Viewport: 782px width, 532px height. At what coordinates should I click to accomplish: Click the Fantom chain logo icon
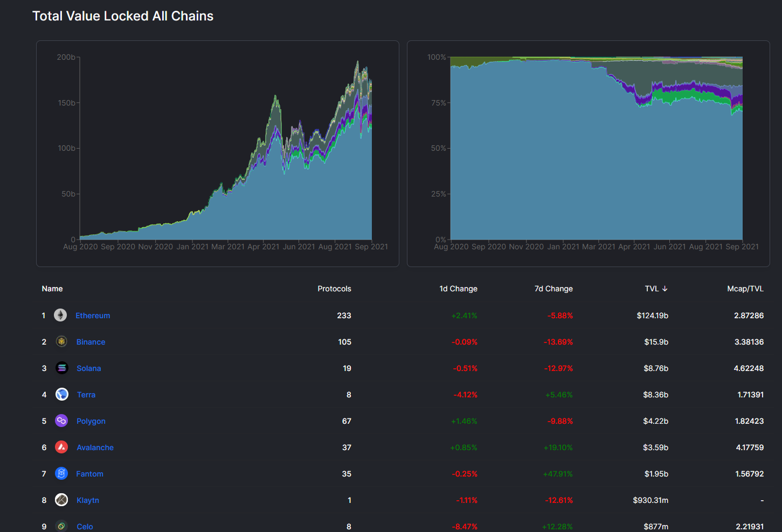(61, 474)
